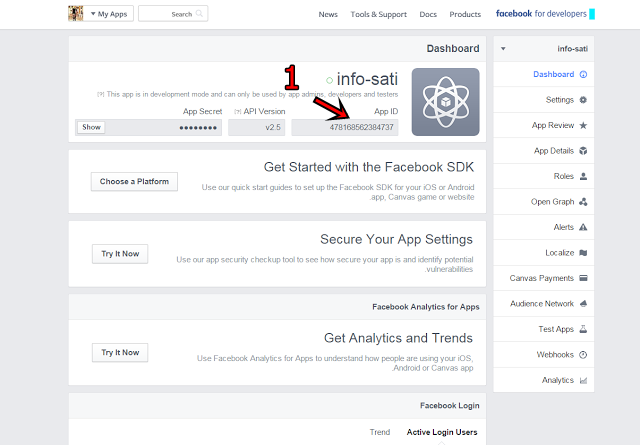This screenshot has width=640, height=445.
Task: Click Try It Now for Analytics and Trends
Action: (120, 352)
